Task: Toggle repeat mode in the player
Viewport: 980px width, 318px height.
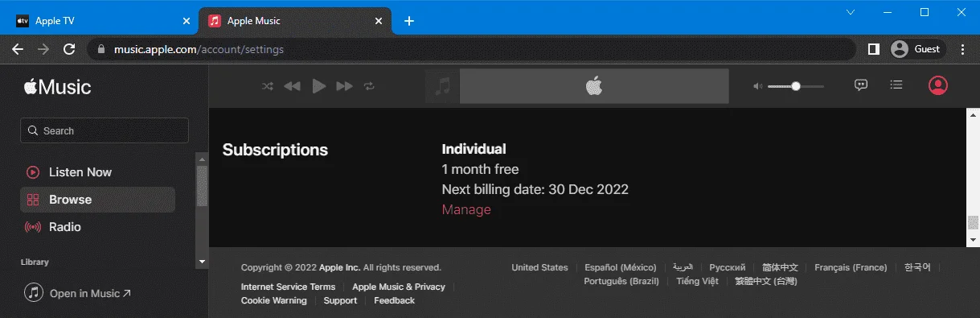Action: (369, 86)
